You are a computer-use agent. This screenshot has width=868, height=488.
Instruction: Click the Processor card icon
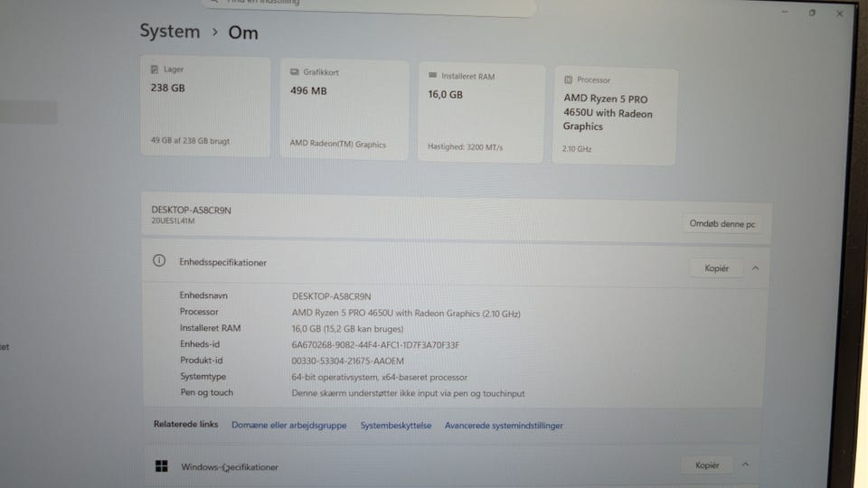click(x=568, y=80)
